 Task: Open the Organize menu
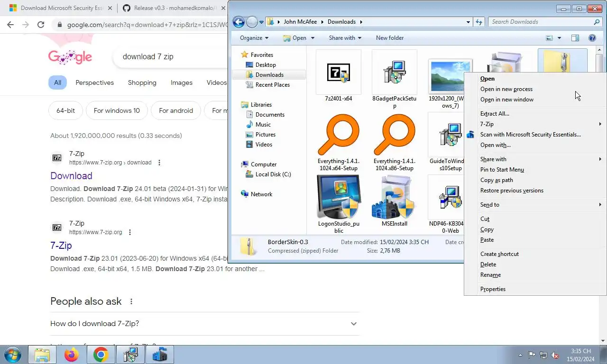click(254, 38)
